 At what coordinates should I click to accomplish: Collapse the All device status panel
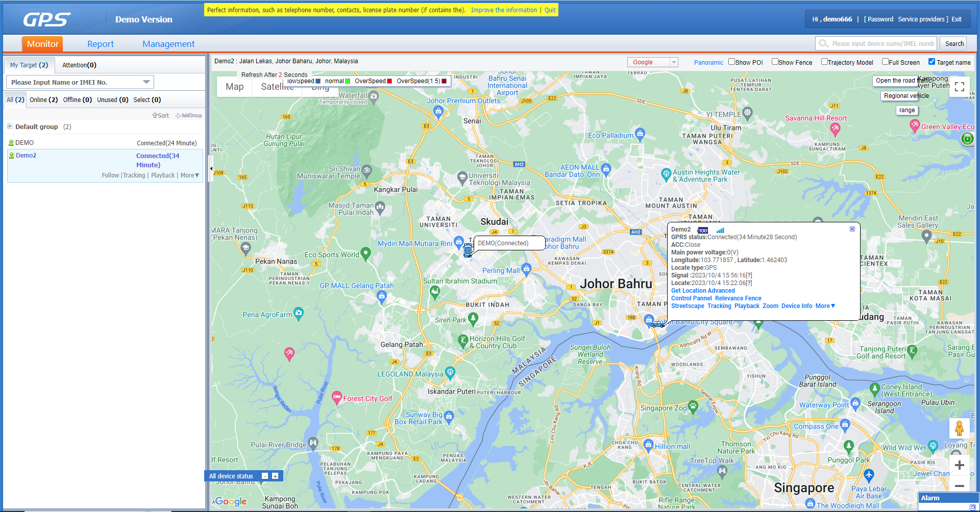[x=265, y=476]
